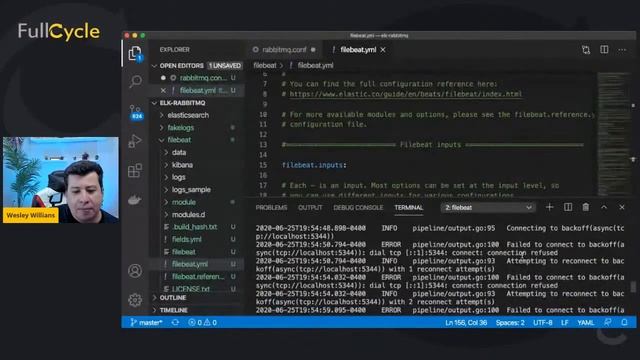The width and height of the screenshot is (640, 360).
Task: Open filebeat.reference file in explorer
Action: 197,277
